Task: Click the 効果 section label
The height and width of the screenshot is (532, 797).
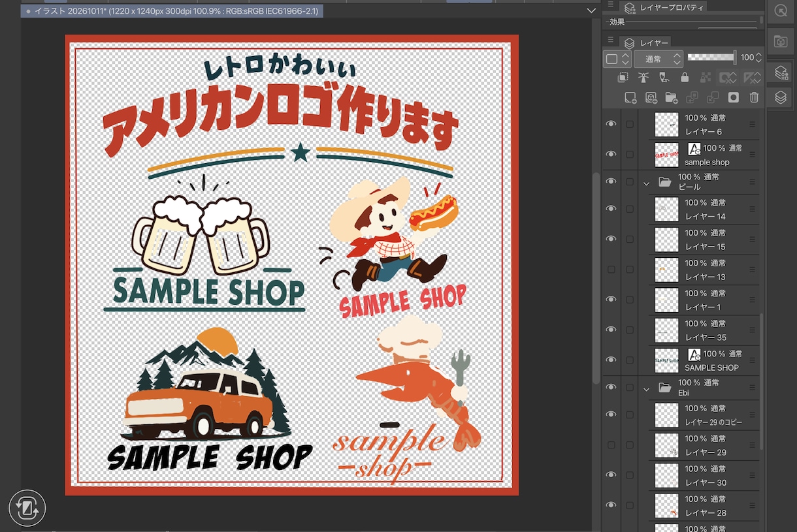Action: tap(617, 22)
